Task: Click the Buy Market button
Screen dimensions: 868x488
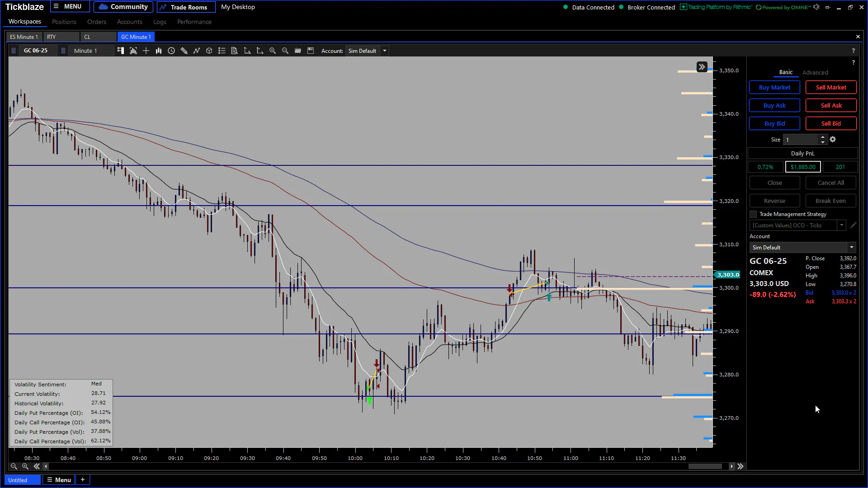Action: pyautogui.click(x=774, y=88)
